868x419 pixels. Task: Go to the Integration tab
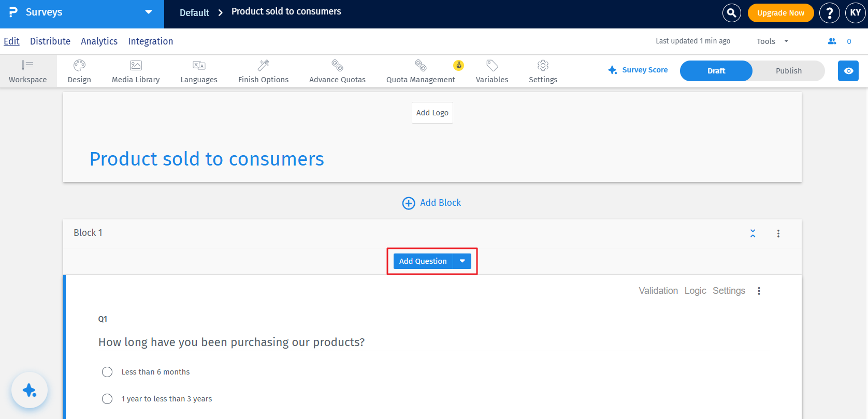(151, 41)
